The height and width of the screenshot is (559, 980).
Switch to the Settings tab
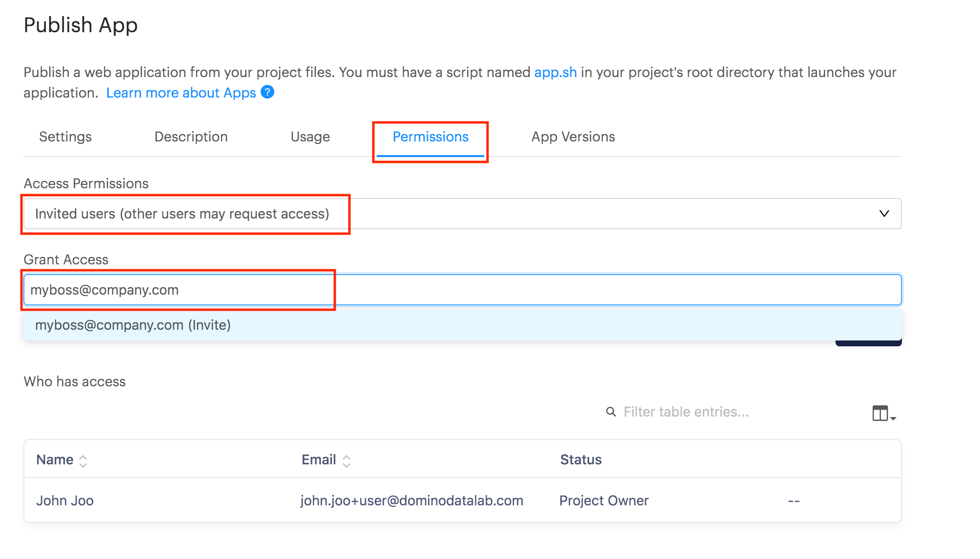tap(65, 137)
